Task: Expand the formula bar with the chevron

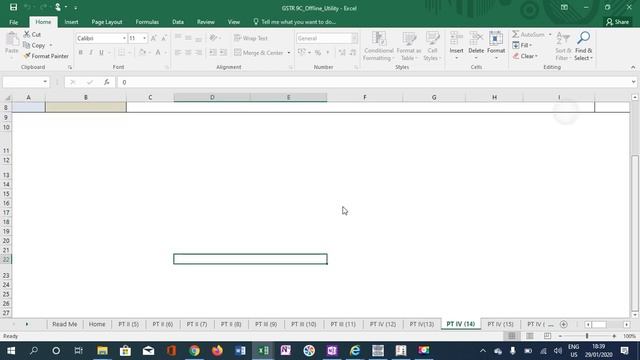Action: [x=633, y=82]
